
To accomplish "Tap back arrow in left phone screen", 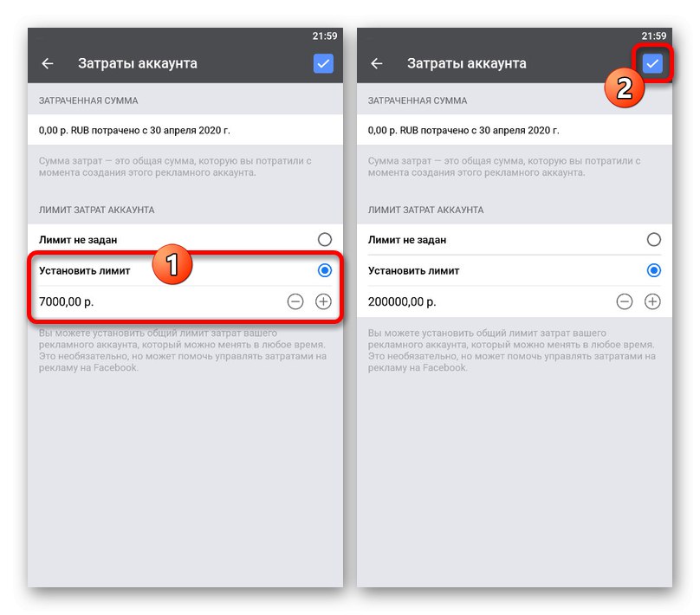I will (48, 63).
